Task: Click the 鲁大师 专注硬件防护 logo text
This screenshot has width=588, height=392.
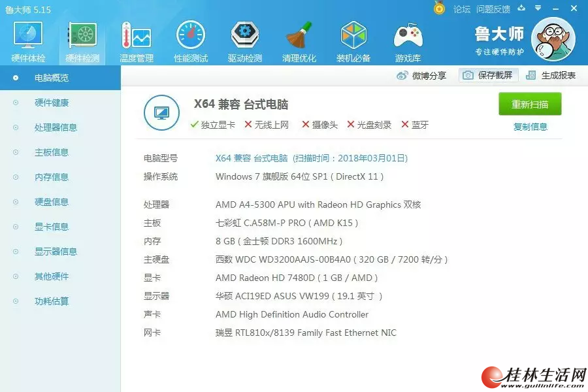Action: click(x=499, y=41)
